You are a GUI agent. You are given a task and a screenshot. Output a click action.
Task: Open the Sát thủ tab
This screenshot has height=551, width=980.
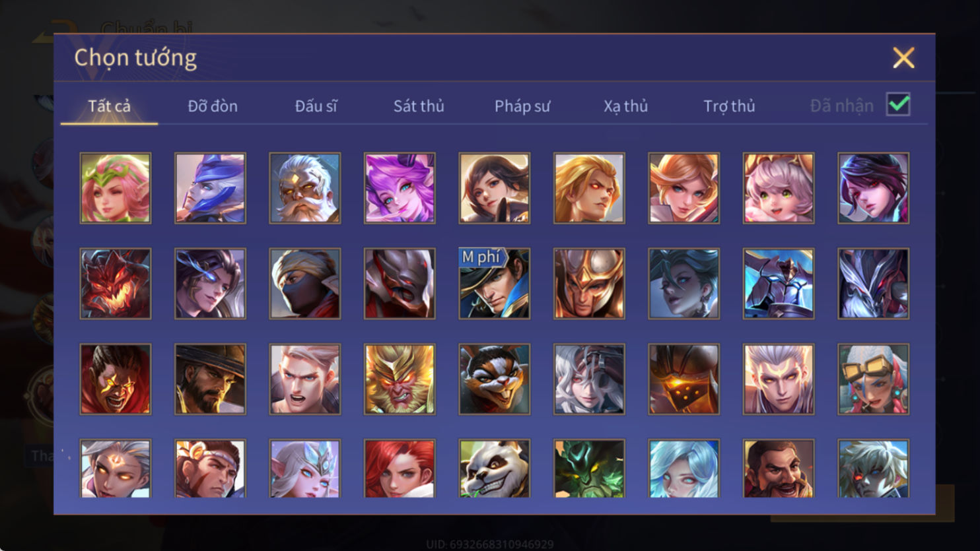(x=419, y=106)
